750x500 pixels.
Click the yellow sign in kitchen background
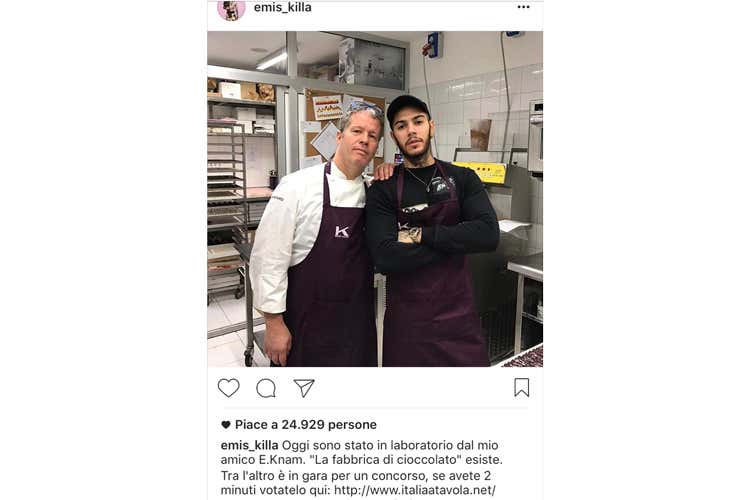[x=480, y=172]
